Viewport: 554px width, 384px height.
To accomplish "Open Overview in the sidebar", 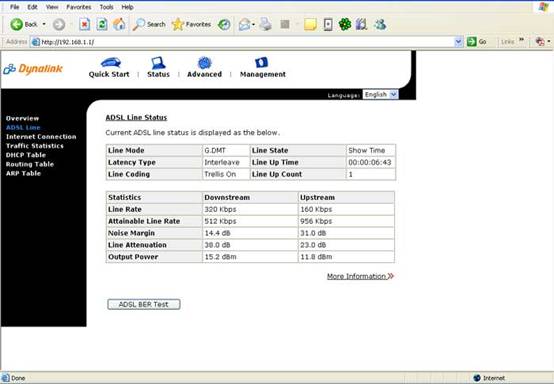I will (x=22, y=118).
